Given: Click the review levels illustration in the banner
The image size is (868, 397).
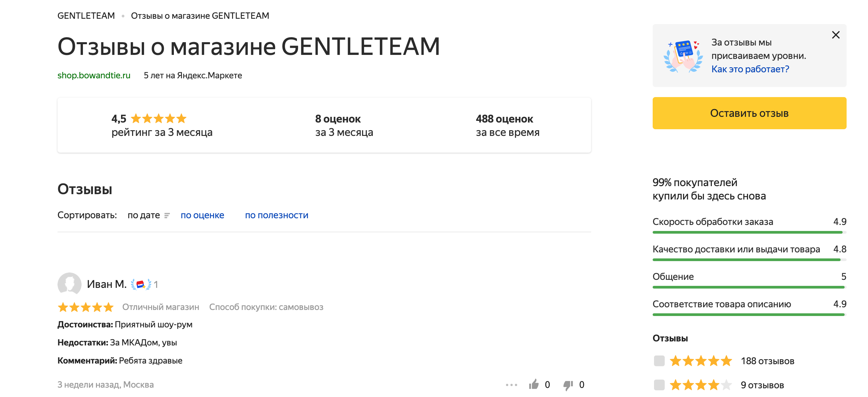Looking at the screenshot, I should pos(683,56).
